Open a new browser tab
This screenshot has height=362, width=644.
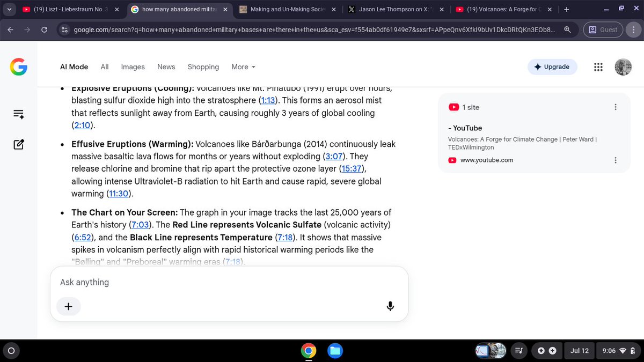[566, 9]
